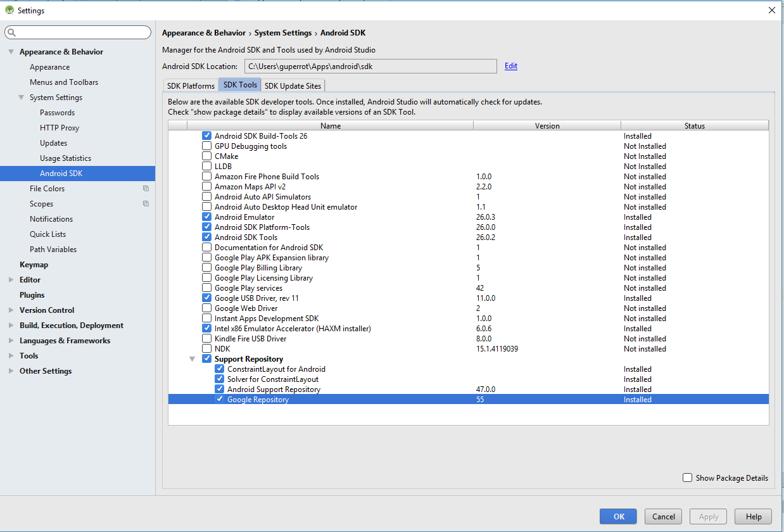Expand Languages & Frameworks node
Viewport: 784px width, 532px height.
coord(11,341)
